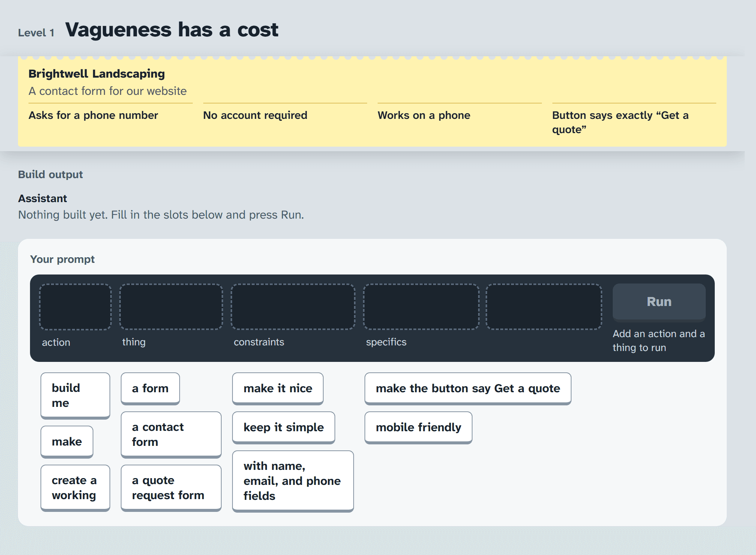Click the empty constraints slot

pos(293,307)
